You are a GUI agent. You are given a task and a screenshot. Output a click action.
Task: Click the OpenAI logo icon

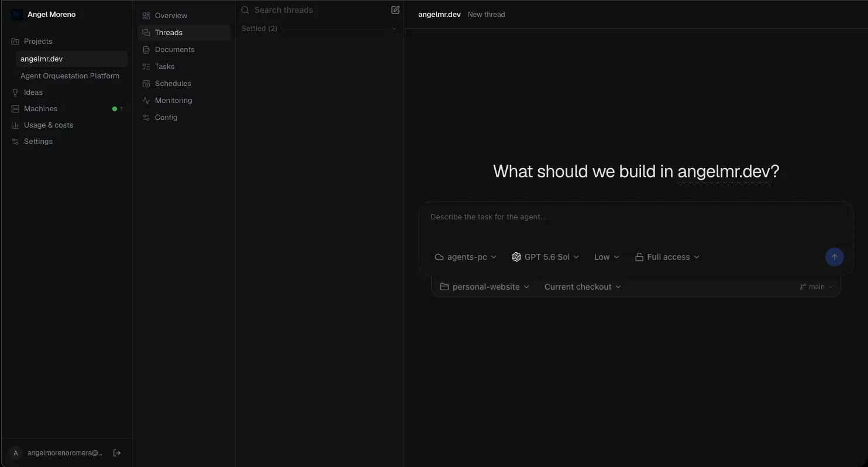click(x=516, y=257)
